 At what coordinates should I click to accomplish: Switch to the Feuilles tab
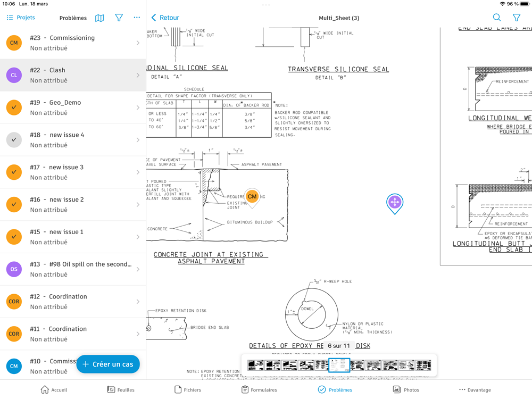(121, 390)
